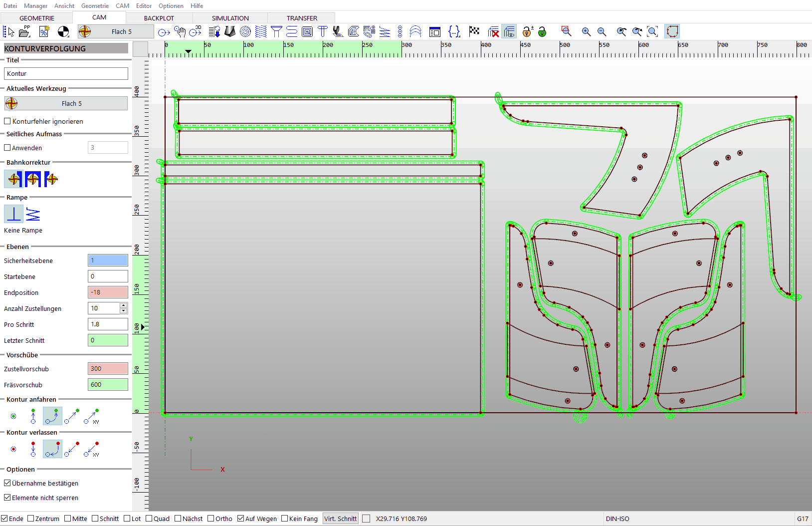
Task: Increase Anzahl Zustellungen with up arrow
Action: click(123, 305)
